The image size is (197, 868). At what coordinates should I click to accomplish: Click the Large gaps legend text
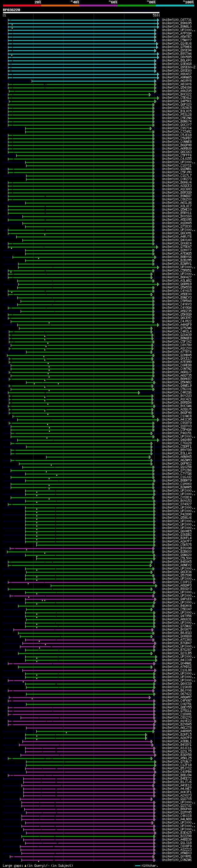[13, 866]
